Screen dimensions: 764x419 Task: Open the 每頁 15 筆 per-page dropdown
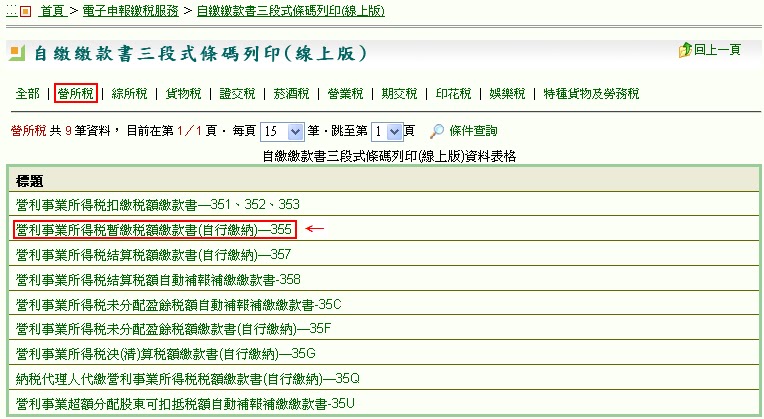pos(283,132)
